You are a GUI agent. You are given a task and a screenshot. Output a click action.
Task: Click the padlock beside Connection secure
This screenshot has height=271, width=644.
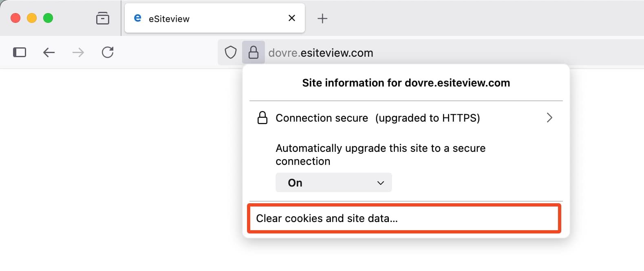pyautogui.click(x=262, y=118)
